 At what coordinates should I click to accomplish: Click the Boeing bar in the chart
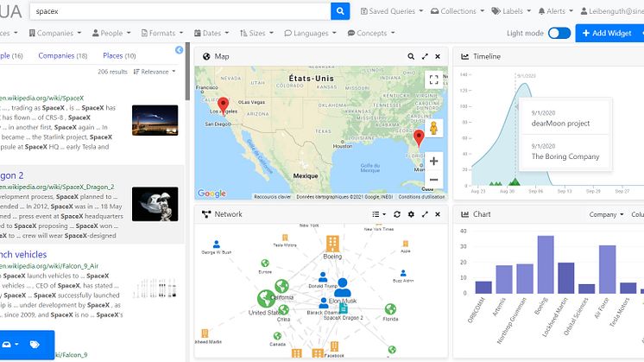click(545, 264)
